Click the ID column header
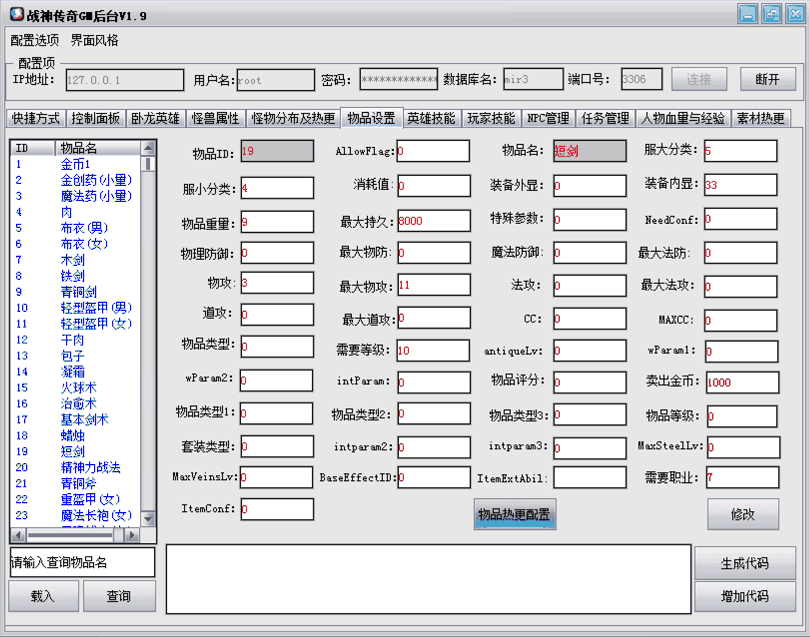 coord(33,148)
